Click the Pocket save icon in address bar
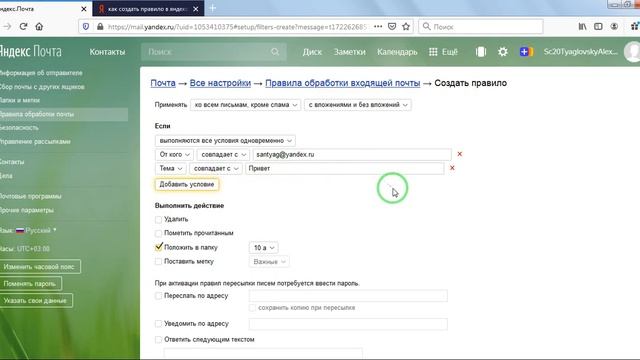Screen dimensions: 640x360 (x=392, y=27)
